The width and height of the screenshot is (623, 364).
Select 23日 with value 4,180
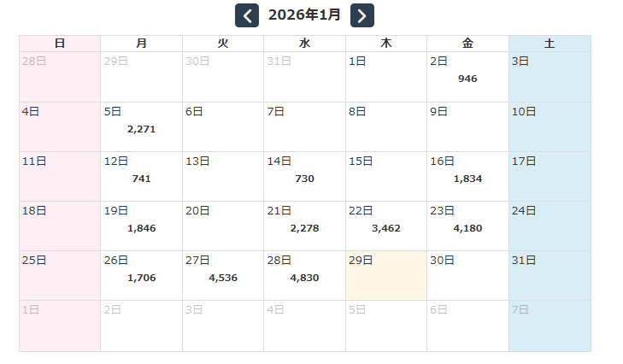[467, 226]
